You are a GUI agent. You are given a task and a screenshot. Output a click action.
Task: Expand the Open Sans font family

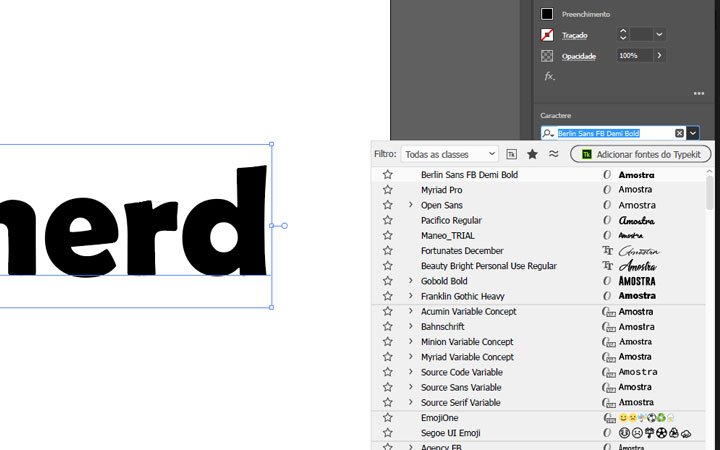[x=411, y=205]
